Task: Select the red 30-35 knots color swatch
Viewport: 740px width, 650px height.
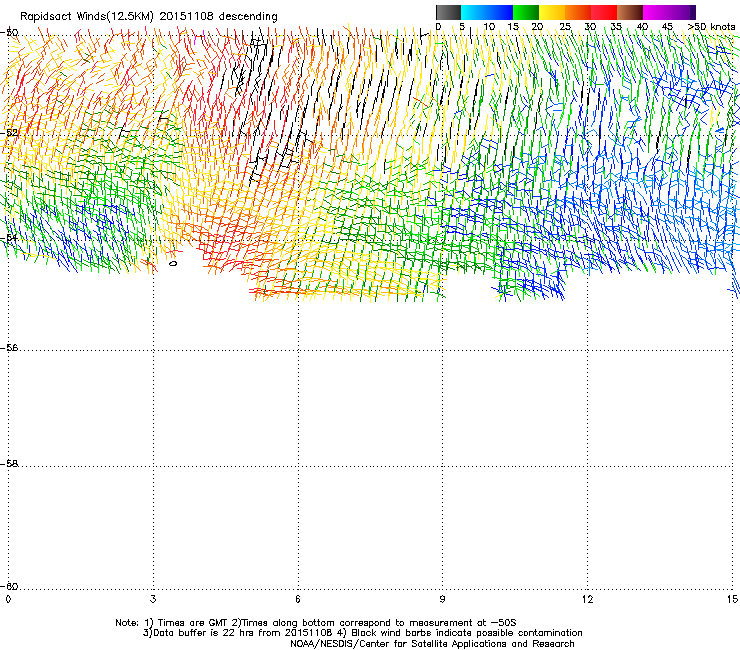Action: [604, 12]
